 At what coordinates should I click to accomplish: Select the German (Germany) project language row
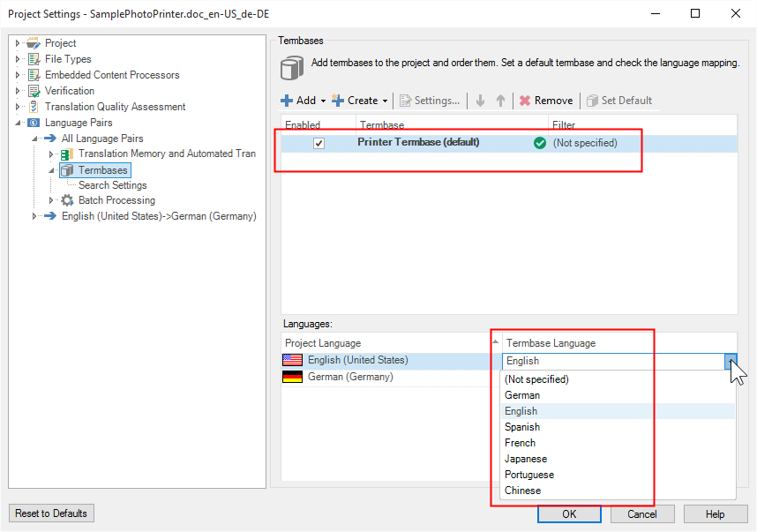click(x=349, y=377)
